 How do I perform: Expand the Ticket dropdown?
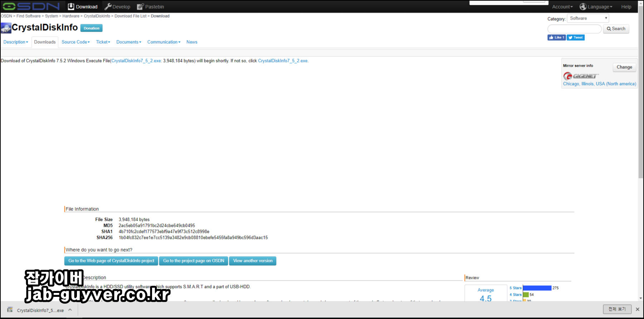coord(103,42)
